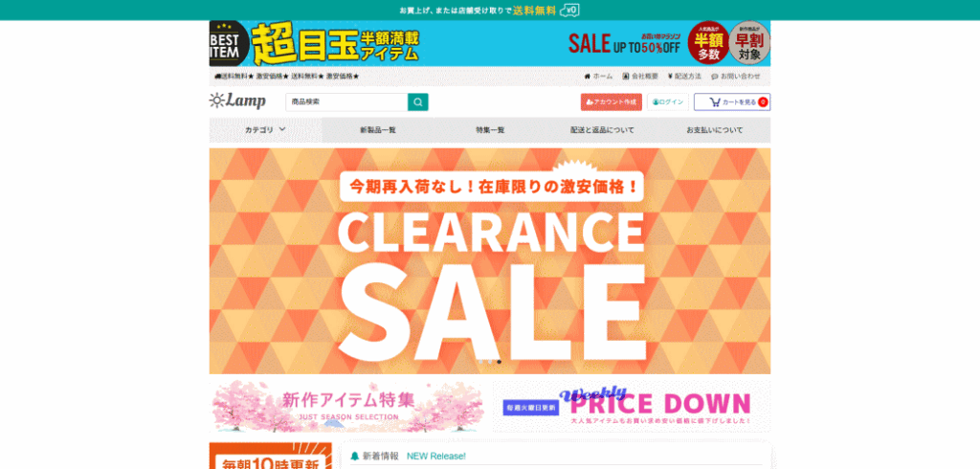This screenshot has width=980, height=469.
Task: Focus the 商品検索 search field
Action: point(346,101)
